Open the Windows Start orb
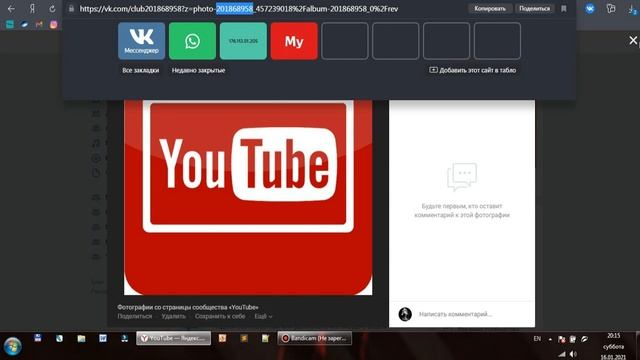This screenshot has width=640, height=360. [x=13, y=346]
